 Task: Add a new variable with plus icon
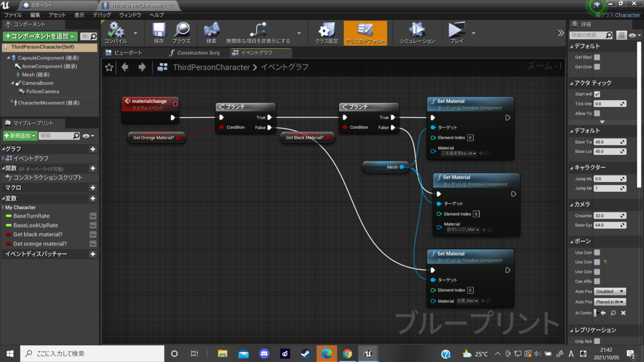click(x=93, y=198)
